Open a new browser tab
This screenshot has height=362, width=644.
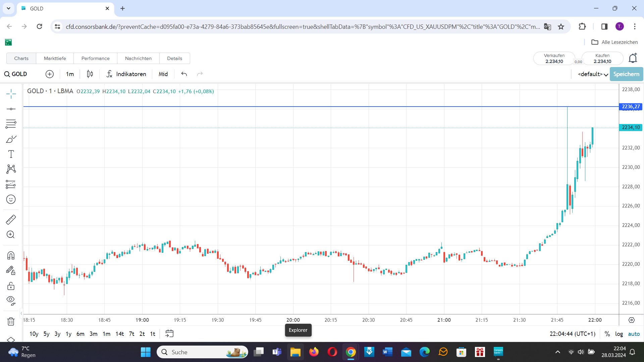coord(123,8)
